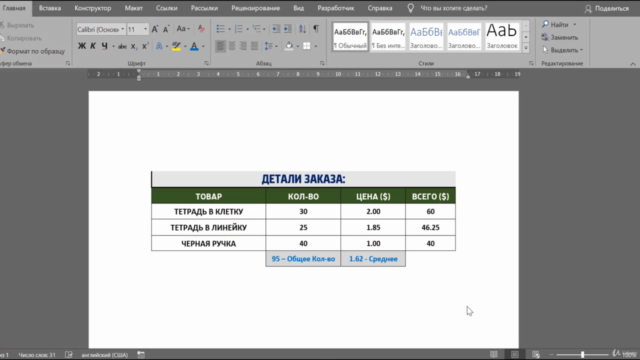The width and height of the screenshot is (640, 360).
Task: Increase paragraph indent
Action: click(288, 29)
